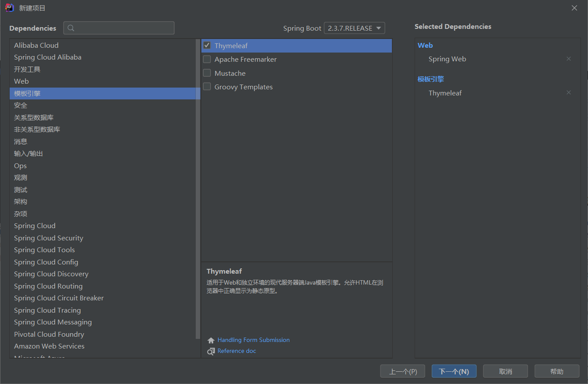This screenshot has width=588, height=384.
Task: Enable Apache Freemarker dependency
Action: pyautogui.click(x=207, y=59)
